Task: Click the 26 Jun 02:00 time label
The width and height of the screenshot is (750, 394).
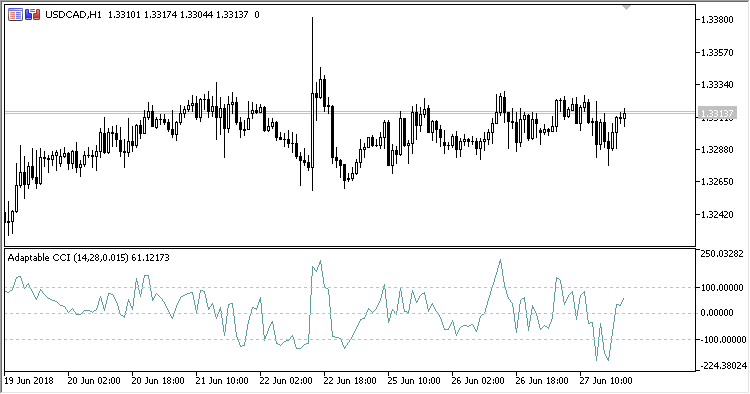Action: (478, 381)
